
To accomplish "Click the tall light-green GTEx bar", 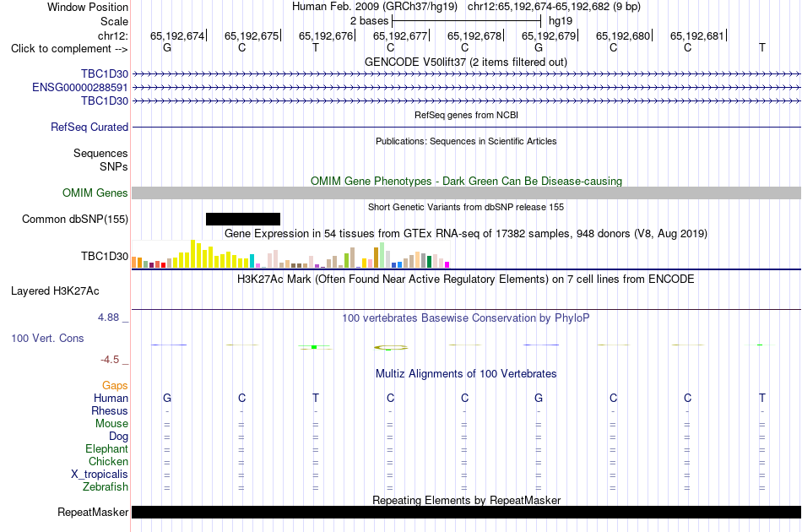I will pos(382,255).
